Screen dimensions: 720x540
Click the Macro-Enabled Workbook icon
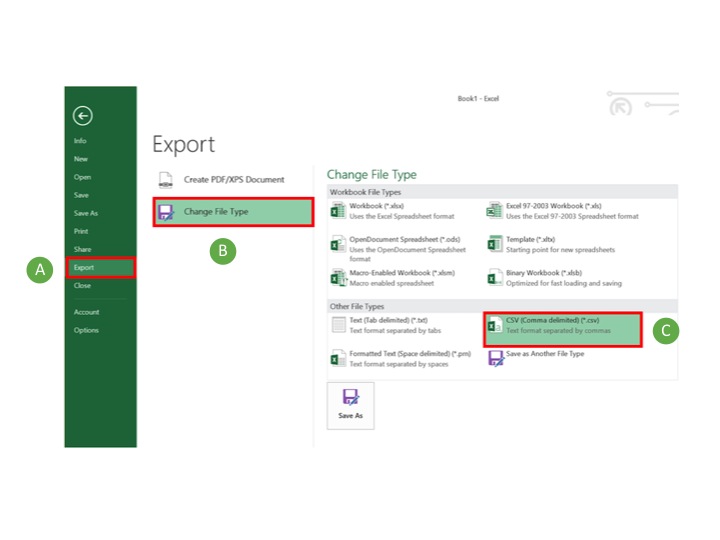click(338, 278)
